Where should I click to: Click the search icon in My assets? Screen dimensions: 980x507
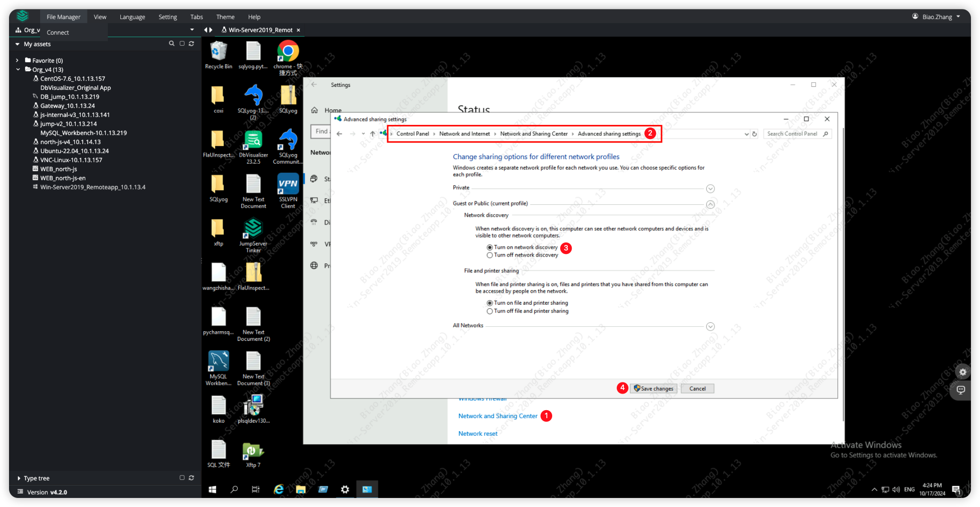click(x=172, y=44)
